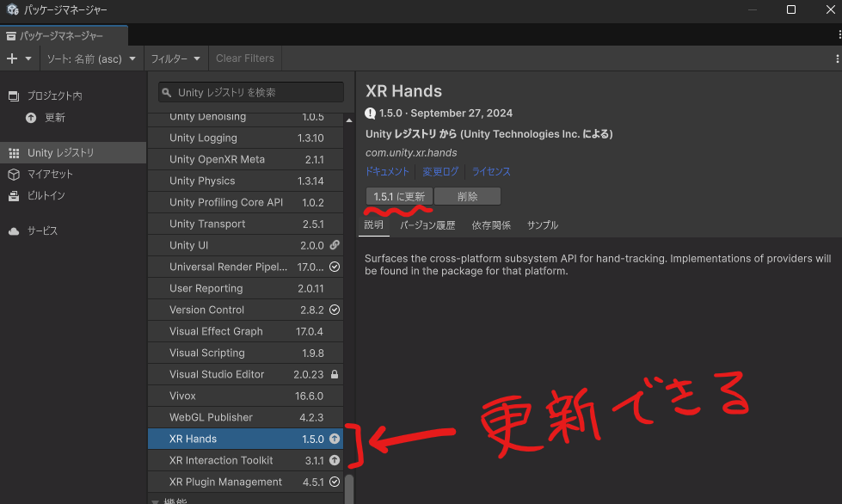Click the パッケージマネージャー window tab

coord(64,35)
